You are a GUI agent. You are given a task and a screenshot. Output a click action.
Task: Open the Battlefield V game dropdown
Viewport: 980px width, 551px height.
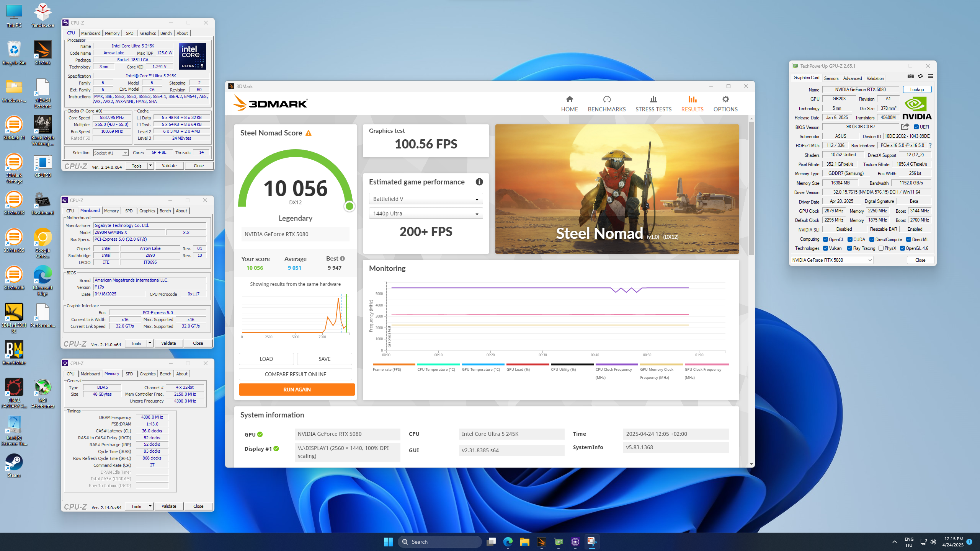tap(426, 199)
